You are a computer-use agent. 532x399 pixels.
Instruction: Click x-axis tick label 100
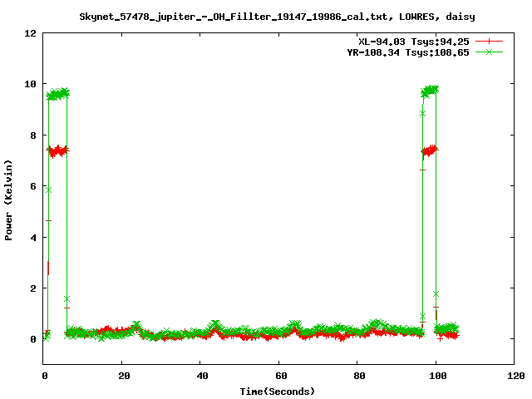click(x=438, y=376)
